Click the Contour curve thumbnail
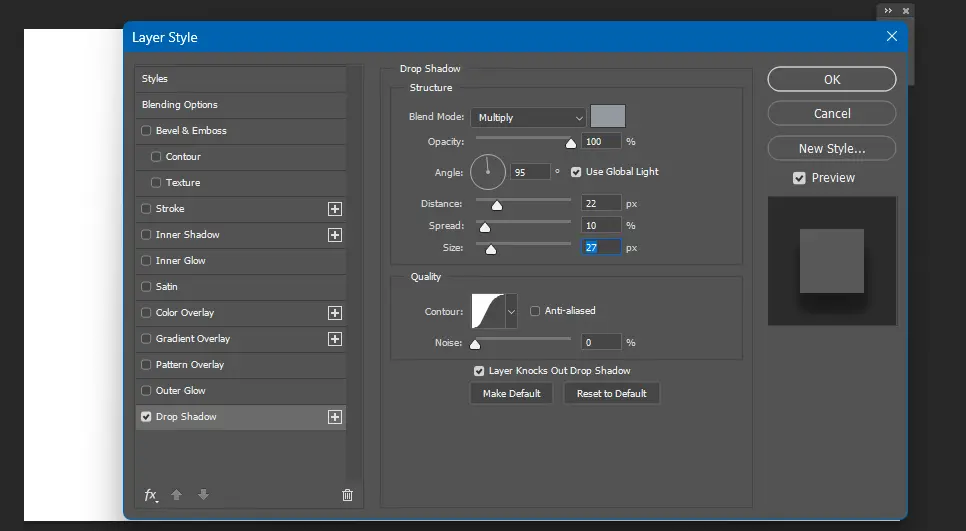The height and width of the screenshot is (531, 966). pos(488,312)
